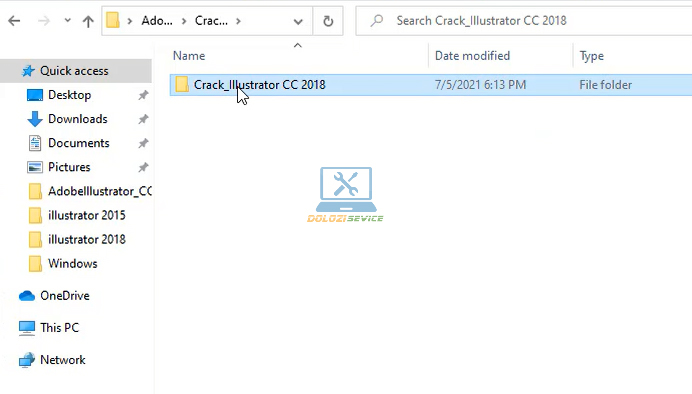Image resolution: width=692 pixels, height=394 pixels.
Task: Open the AdobeIllustrator_CC folder in sidebar
Action: [100, 191]
